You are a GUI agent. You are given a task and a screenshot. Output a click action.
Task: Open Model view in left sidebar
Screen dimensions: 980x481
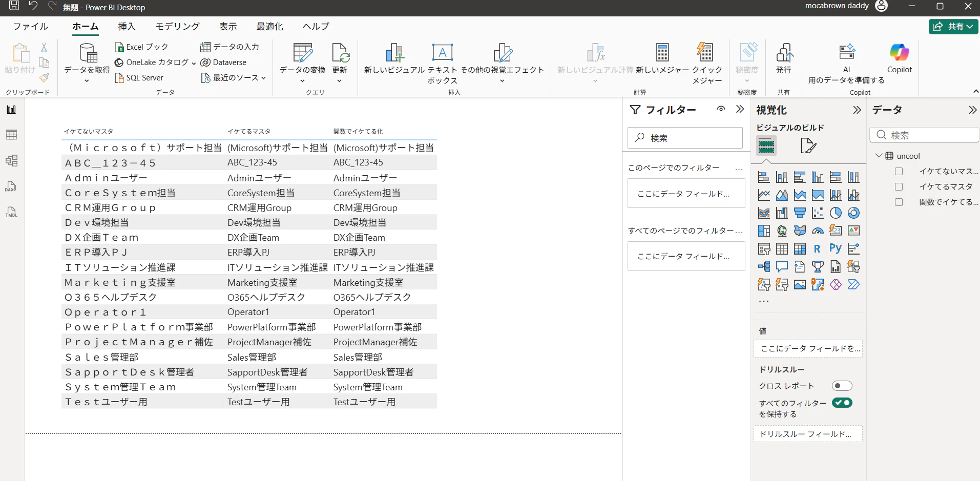pyautogui.click(x=11, y=160)
